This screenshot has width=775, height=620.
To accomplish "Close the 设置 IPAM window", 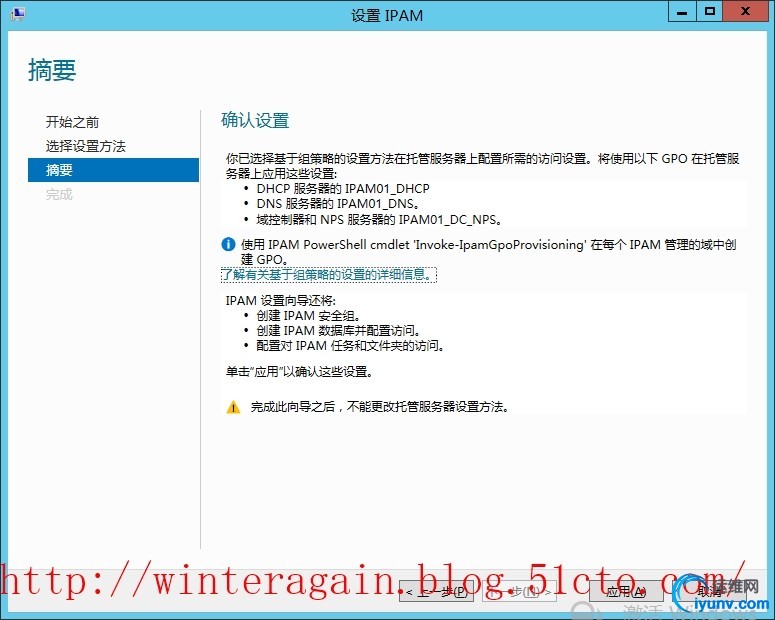I will click(x=746, y=12).
